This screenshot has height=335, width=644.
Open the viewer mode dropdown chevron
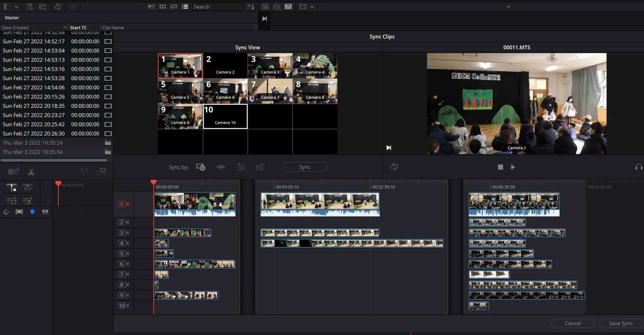[x=312, y=7]
